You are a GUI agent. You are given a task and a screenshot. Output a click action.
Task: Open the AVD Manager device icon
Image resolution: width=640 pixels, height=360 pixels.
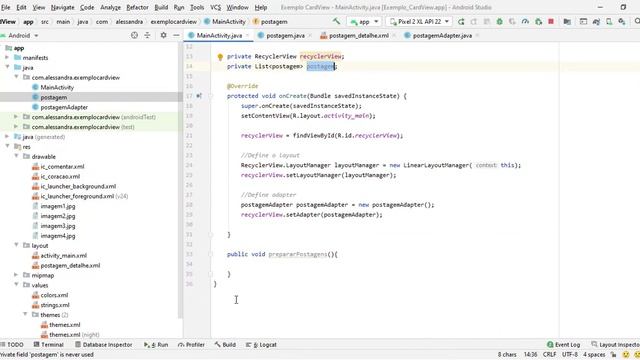(609, 22)
